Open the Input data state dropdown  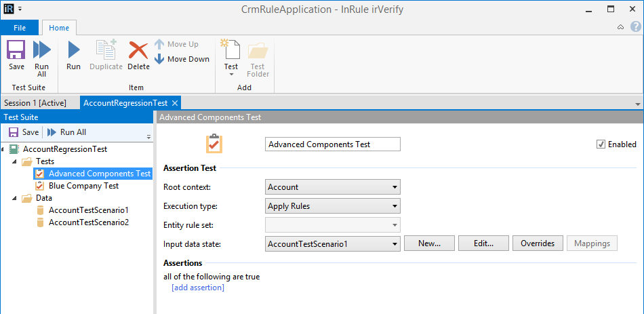(333, 243)
